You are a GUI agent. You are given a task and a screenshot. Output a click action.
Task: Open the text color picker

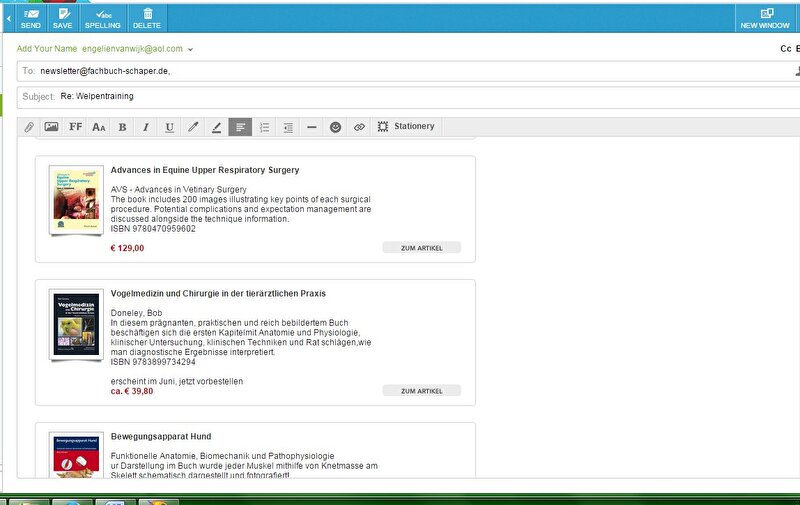pyautogui.click(x=217, y=127)
